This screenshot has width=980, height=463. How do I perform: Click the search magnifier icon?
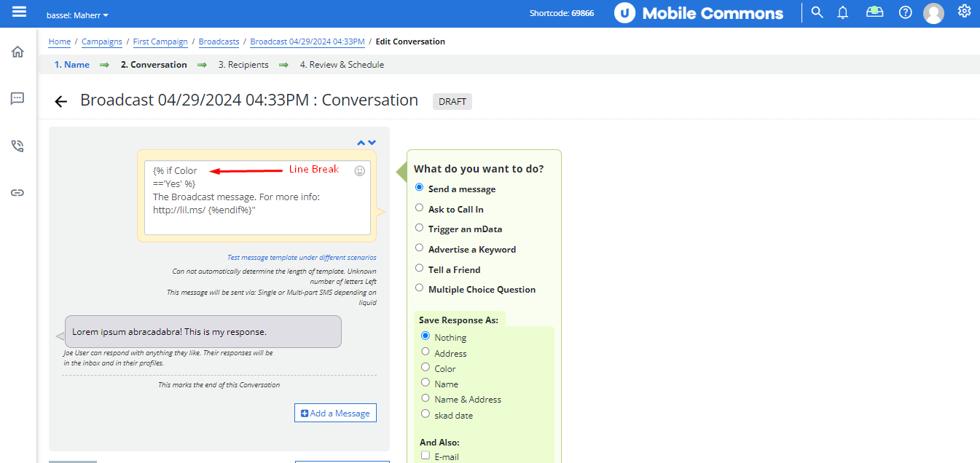coord(817,12)
